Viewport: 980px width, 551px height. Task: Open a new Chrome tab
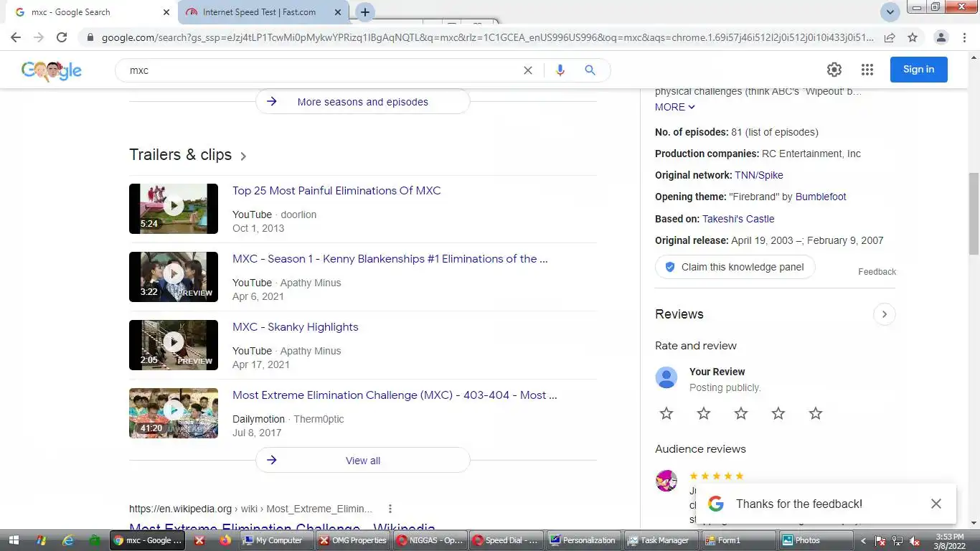[x=364, y=12]
